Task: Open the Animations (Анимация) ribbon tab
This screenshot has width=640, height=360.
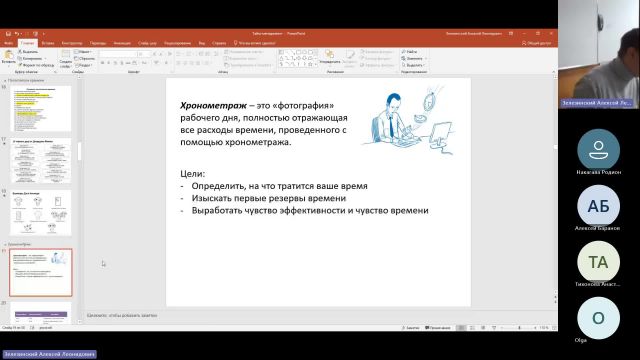Action: pos(122,43)
